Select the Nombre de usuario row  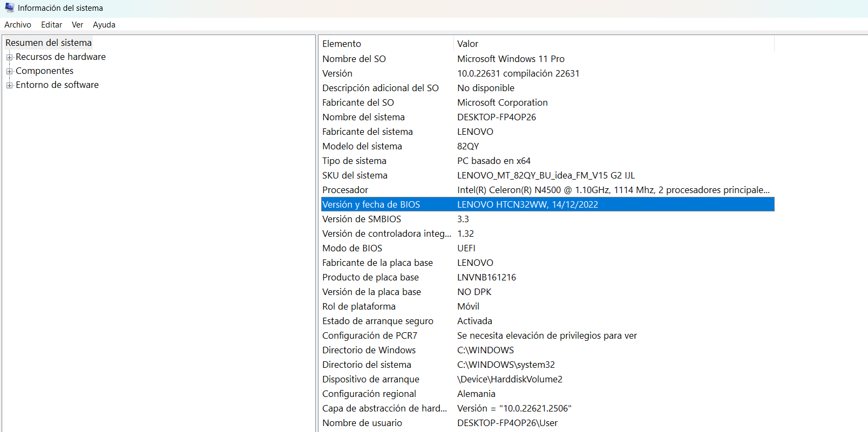(362, 423)
